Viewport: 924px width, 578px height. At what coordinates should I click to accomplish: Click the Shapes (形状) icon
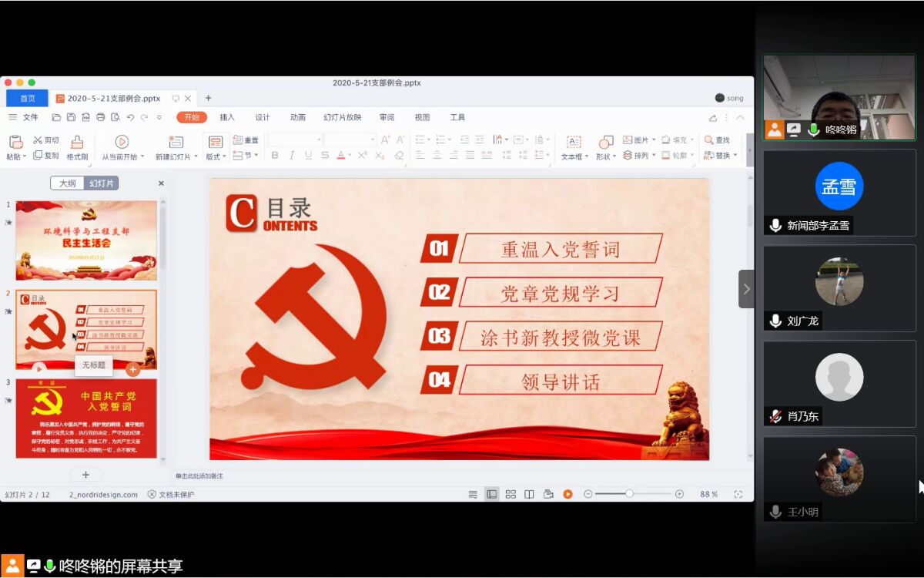[606, 142]
